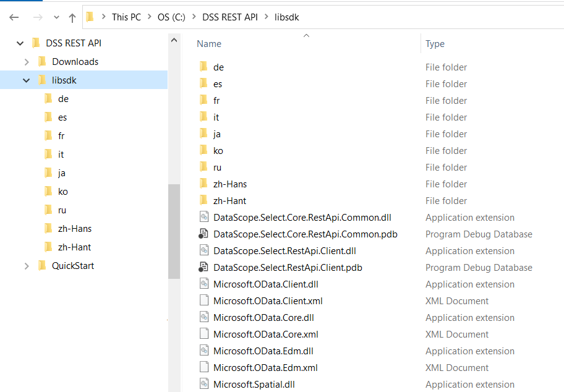
Task: Select DSS REST API breadcrumb in address bar
Action: coord(230,17)
